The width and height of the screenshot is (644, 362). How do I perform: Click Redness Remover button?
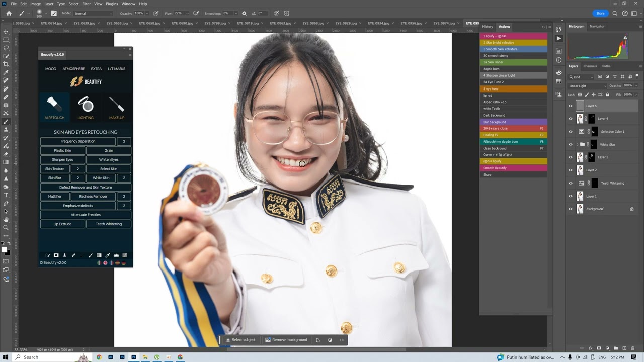click(93, 196)
